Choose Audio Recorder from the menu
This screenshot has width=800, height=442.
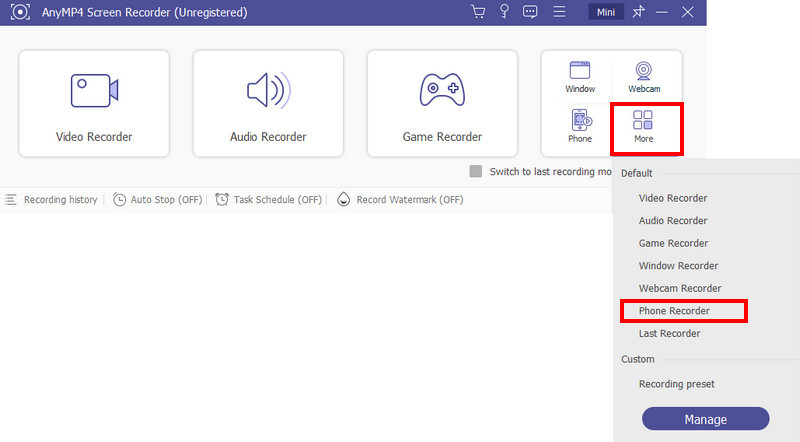[673, 220]
